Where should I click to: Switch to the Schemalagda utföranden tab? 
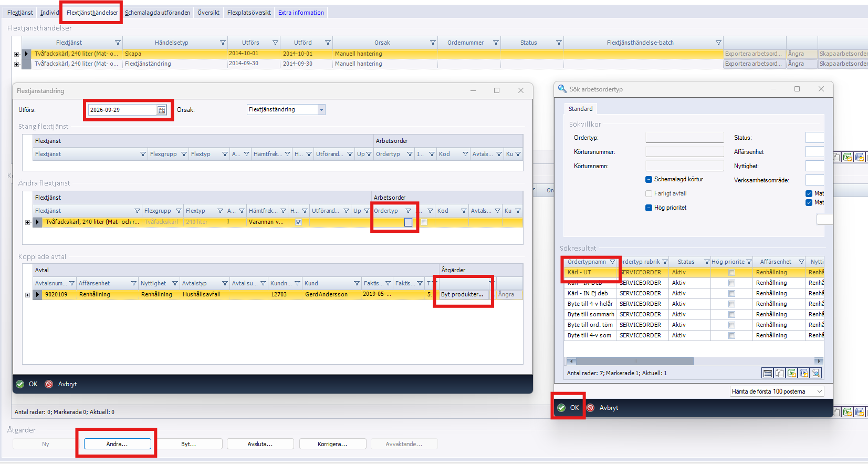(158, 13)
